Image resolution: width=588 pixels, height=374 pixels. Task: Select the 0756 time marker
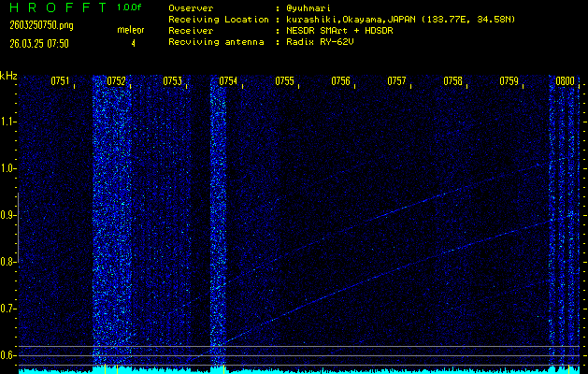(x=340, y=81)
